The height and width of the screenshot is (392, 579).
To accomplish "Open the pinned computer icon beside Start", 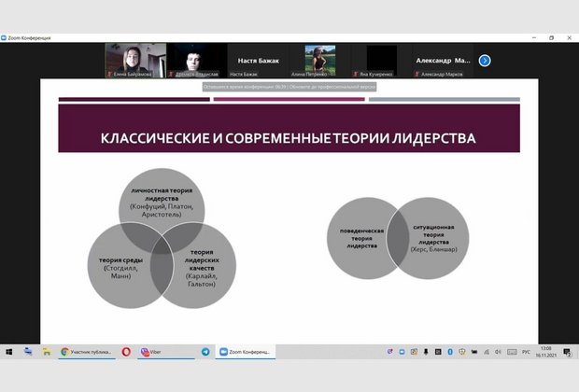I will 28,352.
